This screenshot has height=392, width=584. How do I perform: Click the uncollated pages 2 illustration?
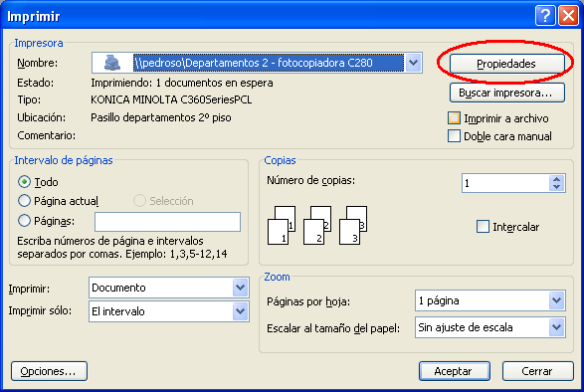(x=317, y=226)
